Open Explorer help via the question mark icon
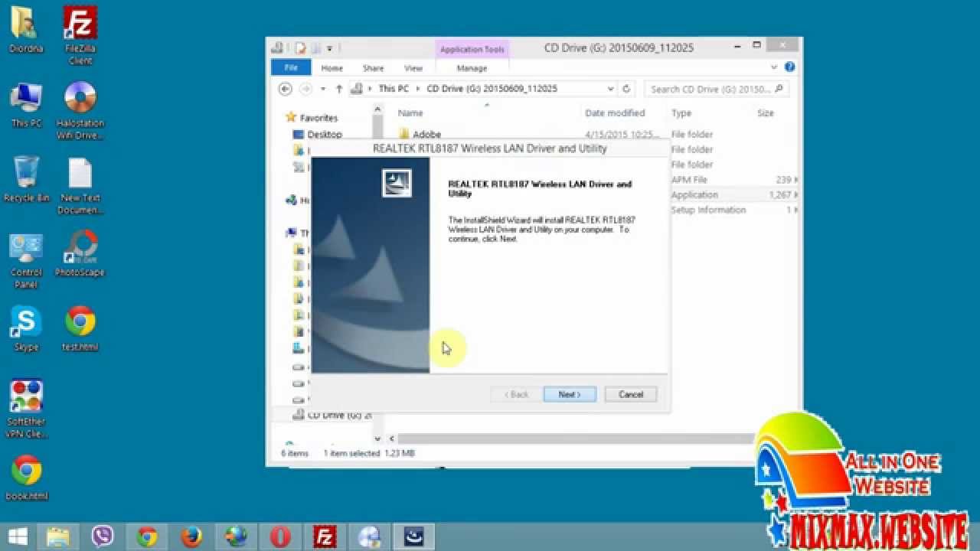 coord(789,67)
